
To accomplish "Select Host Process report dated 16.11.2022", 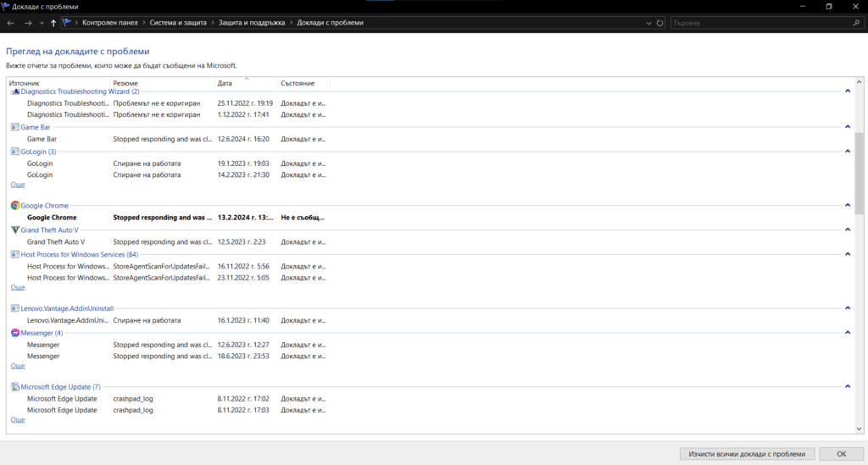I will pyautogui.click(x=169, y=267).
